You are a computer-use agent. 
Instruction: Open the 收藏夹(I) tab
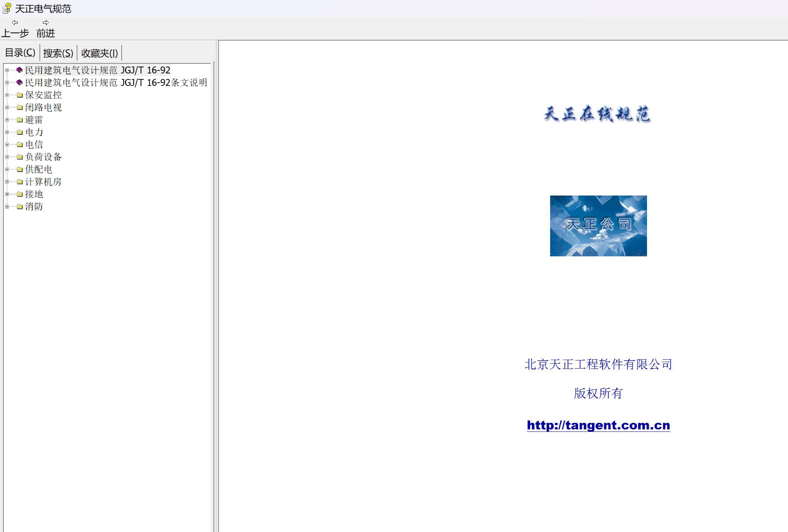[x=99, y=53]
